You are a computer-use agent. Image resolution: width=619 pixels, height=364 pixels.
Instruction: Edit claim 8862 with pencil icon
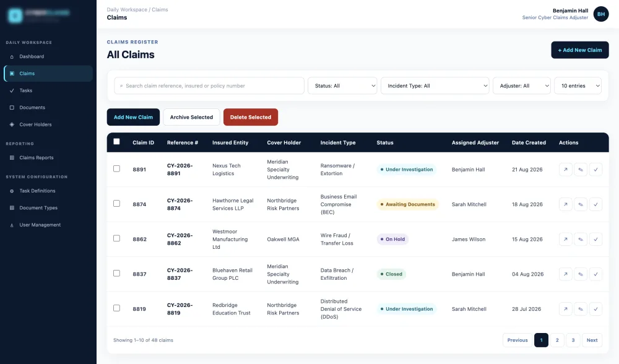(x=581, y=239)
